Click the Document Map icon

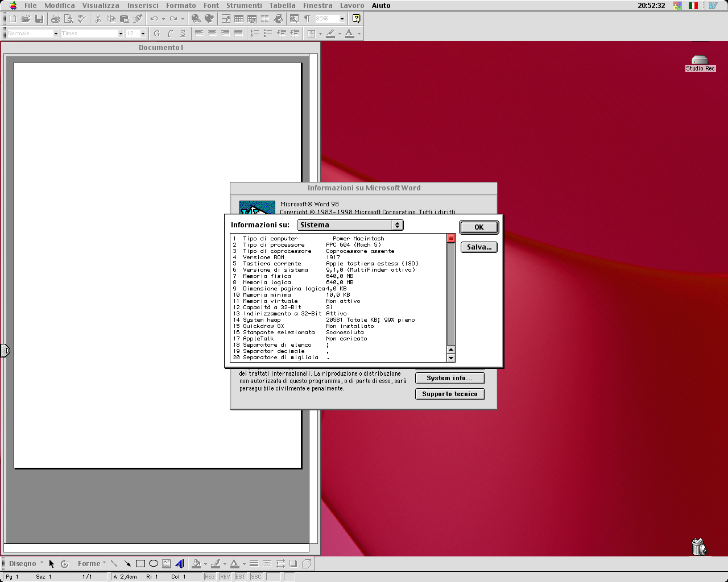(x=294, y=19)
